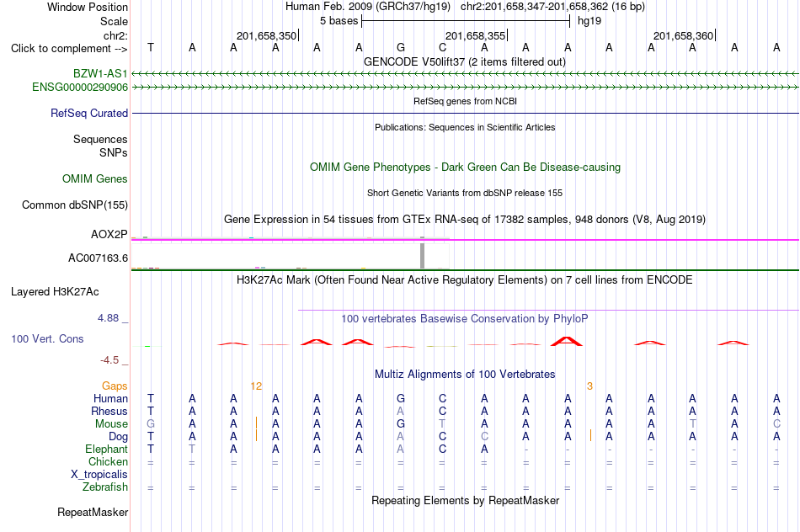
Task: Click the orange gap count 12
Action: click(256, 386)
